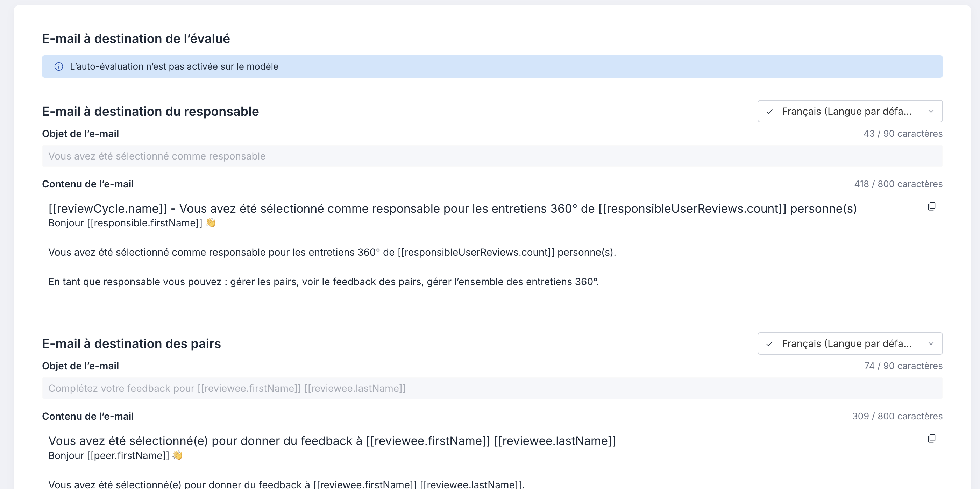This screenshot has width=980, height=489.
Task: Focus the responsable email subject field
Action: 492,156
